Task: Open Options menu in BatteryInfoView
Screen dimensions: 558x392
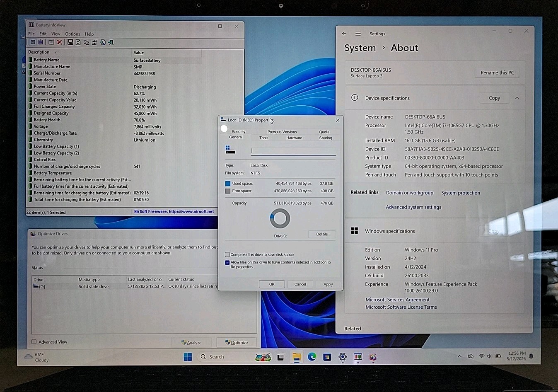Action: (72, 34)
